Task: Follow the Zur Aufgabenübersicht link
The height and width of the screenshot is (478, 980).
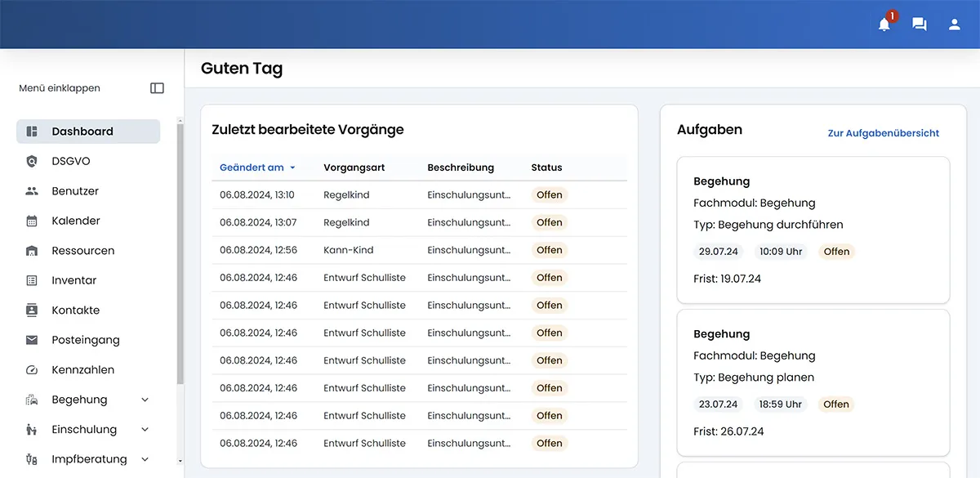Action: (884, 133)
